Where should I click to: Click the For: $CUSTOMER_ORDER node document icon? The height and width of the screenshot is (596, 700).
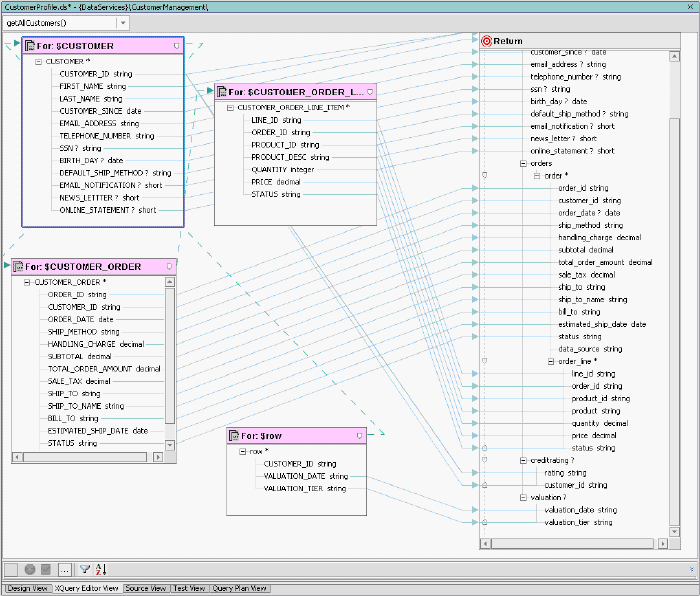pos(18,267)
